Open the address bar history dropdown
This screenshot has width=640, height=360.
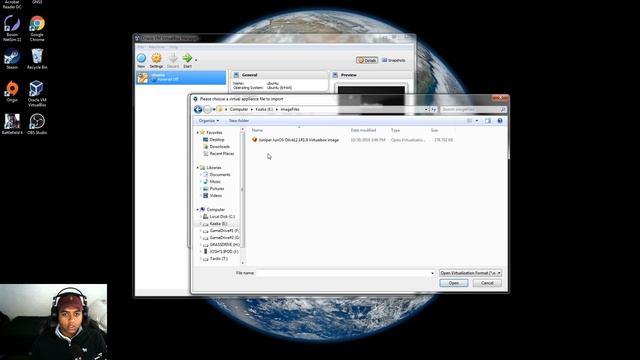tap(426, 109)
